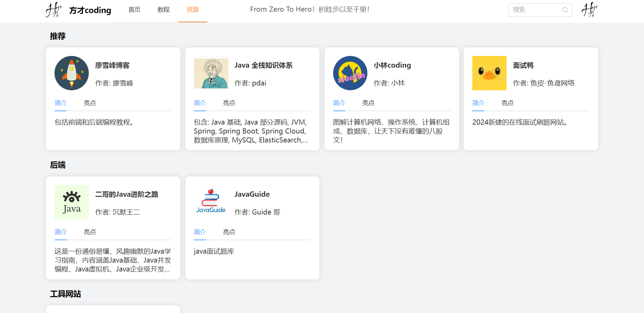The width and height of the screenshot is (644, 313).
Task: Open the 廖雪峰博客 rocket icon
Action: click(x=72, y=73)
